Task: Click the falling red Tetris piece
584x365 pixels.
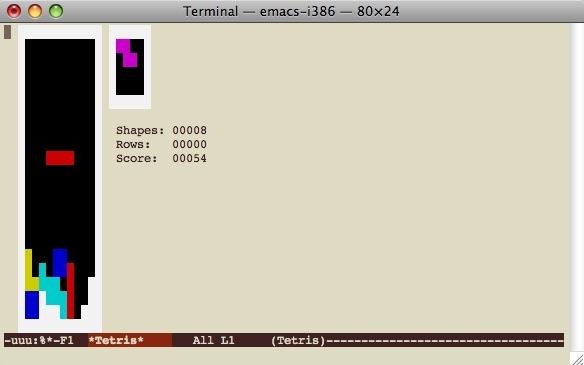Action: (60, 158)
